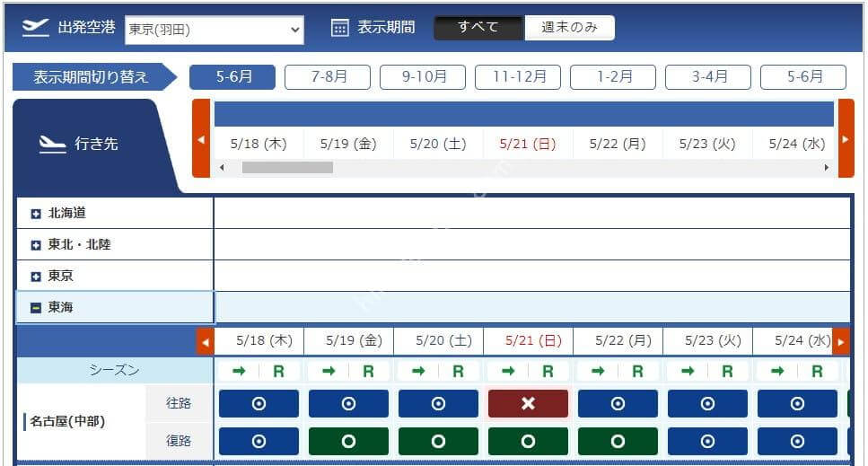Select the すべて display period toggle
The image size is (868, 466).
tap(478, 27)
